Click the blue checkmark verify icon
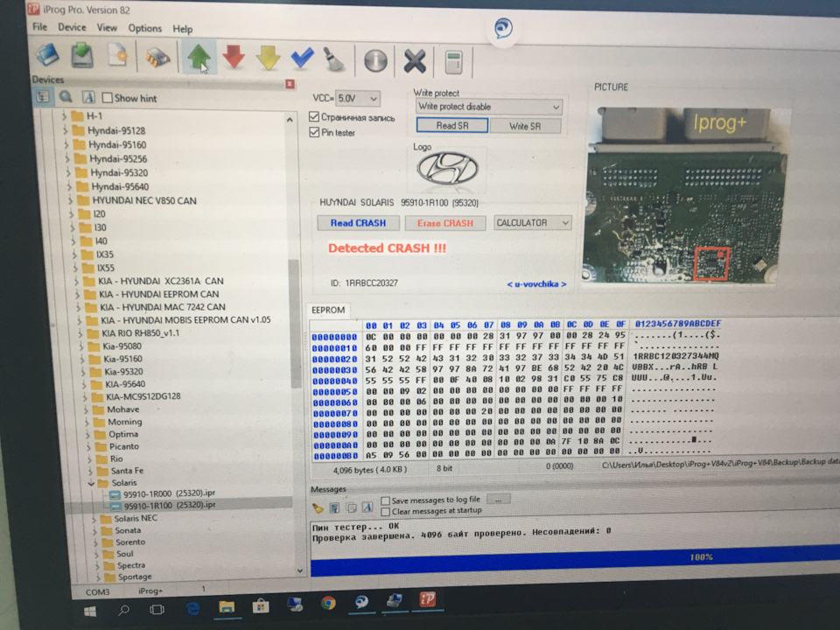The width and height of the screenshot is (840, 630). tap(302, 58)
